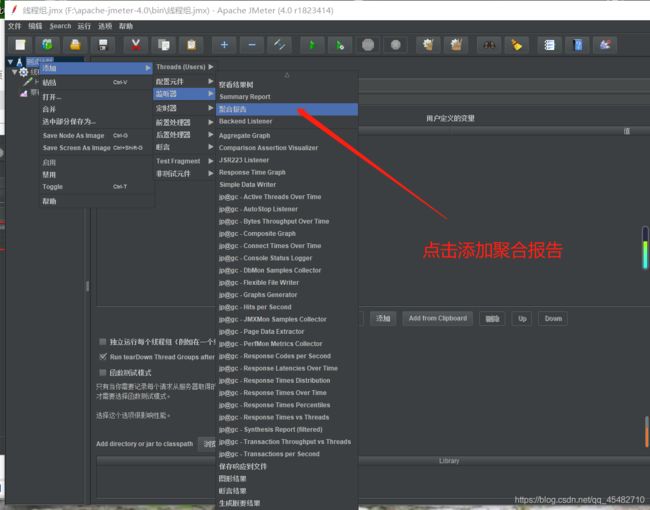The image size is (650, 510).
Task: Expand the Test Fragment submenu
Action: [184, 161]
